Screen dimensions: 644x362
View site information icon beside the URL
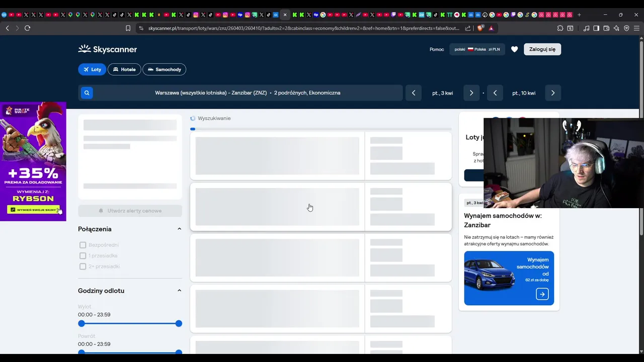coord(141,28)
